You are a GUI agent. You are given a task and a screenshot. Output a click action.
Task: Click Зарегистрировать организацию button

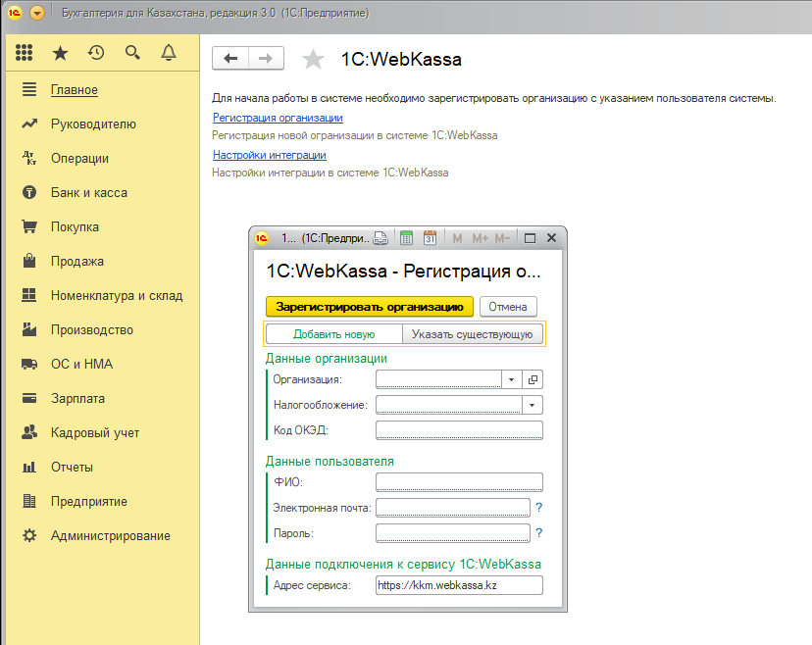click(370, 307)
